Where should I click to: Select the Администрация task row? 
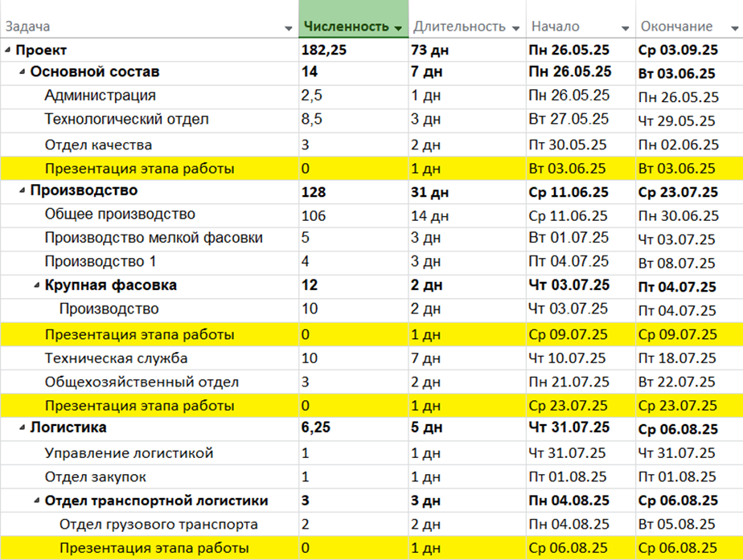100,96
